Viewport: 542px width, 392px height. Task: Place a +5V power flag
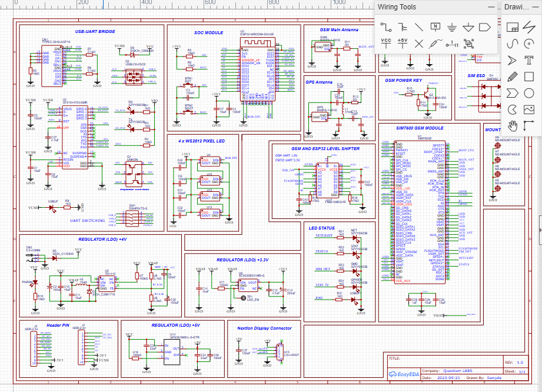(403, 43)
